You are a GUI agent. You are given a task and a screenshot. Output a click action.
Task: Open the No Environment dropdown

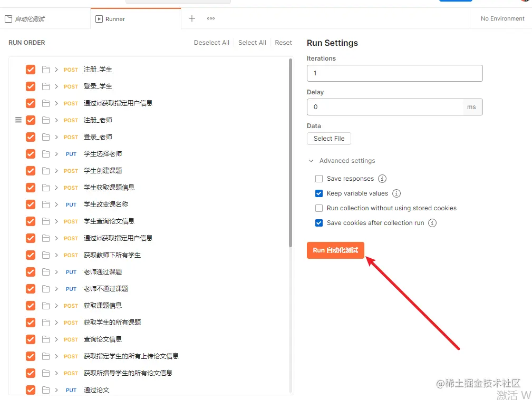click(502, 18)
